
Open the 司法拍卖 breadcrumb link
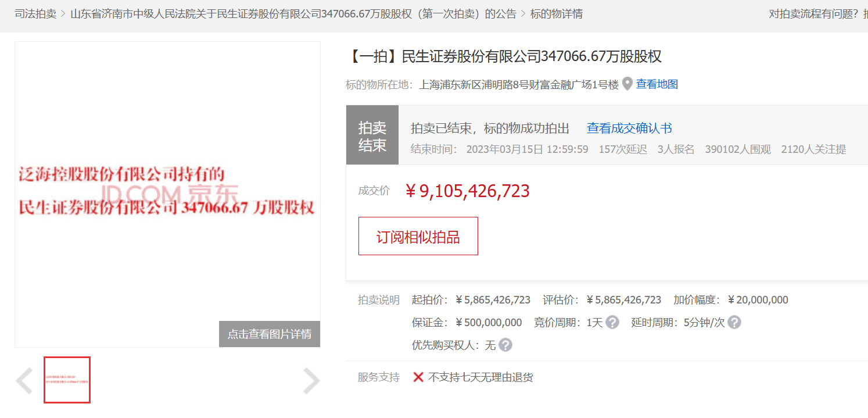coord(35,14)
